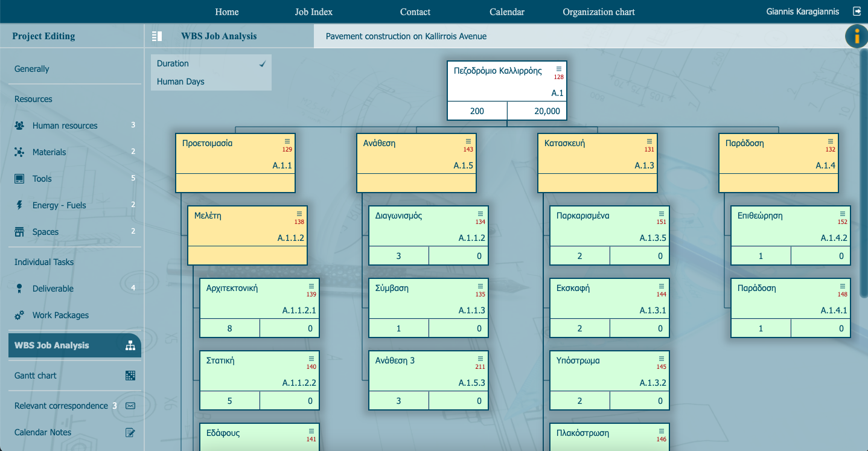Open Calendar Notes in sidebar
Screen dimensions: 868x451
coord(43,432)
